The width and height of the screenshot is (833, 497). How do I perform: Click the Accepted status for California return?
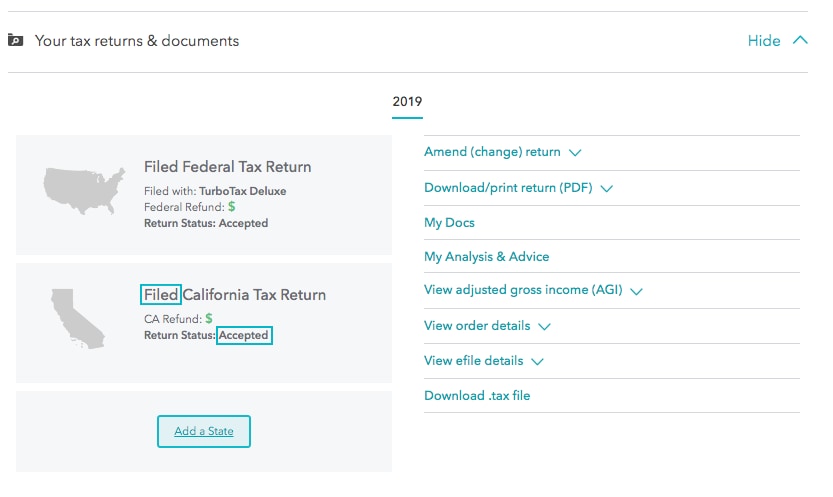244,335
